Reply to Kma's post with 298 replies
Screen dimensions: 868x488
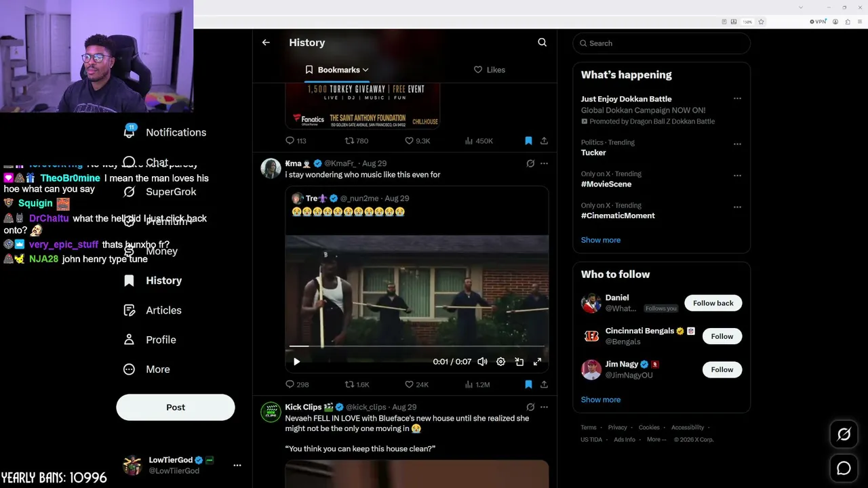pos(297,384)
